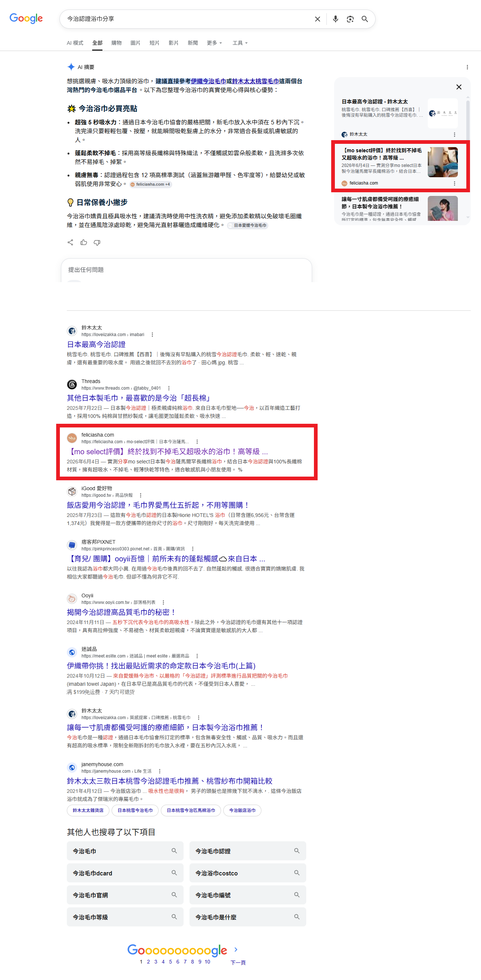Open image search with the camera lens icon
The width and height of the screenshot is (481, 980).
[x=350, y=19]
